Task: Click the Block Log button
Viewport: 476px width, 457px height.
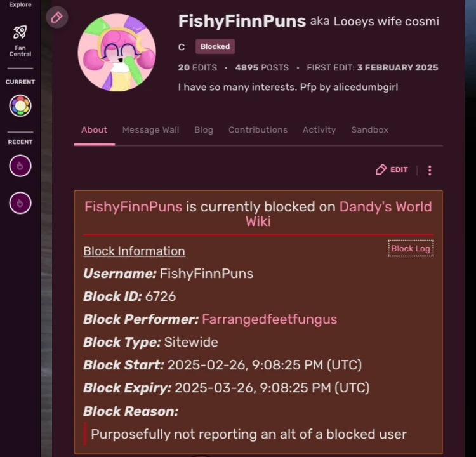Action: [x=410, y=249]
